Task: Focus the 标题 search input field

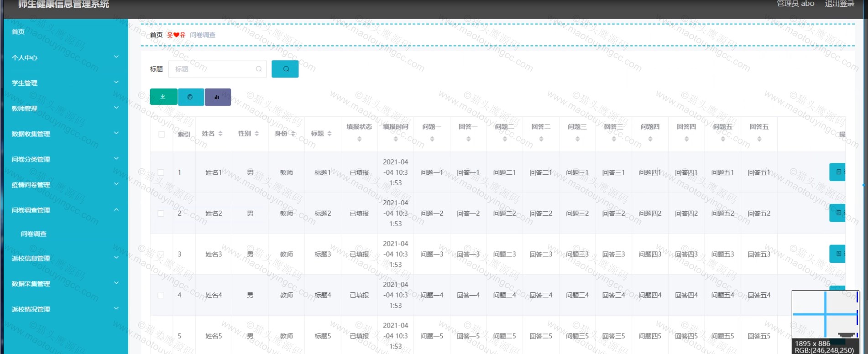Action: [217, 69]
